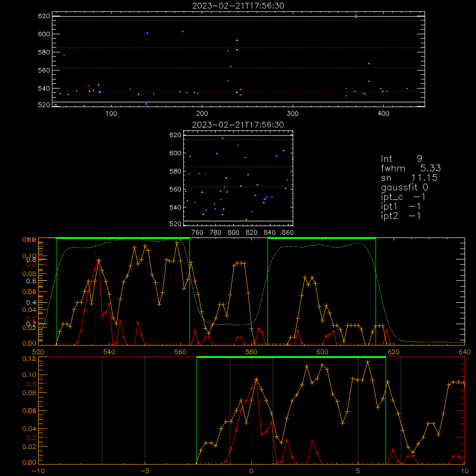Click the green bar atop bottom plot window

pos(291,357)
